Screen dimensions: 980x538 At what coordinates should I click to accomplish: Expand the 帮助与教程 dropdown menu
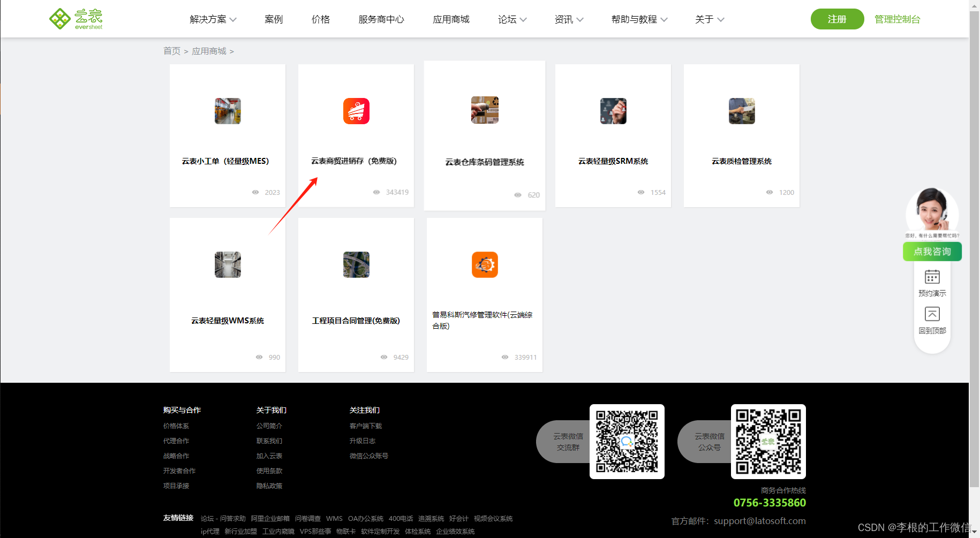[639, 19]
